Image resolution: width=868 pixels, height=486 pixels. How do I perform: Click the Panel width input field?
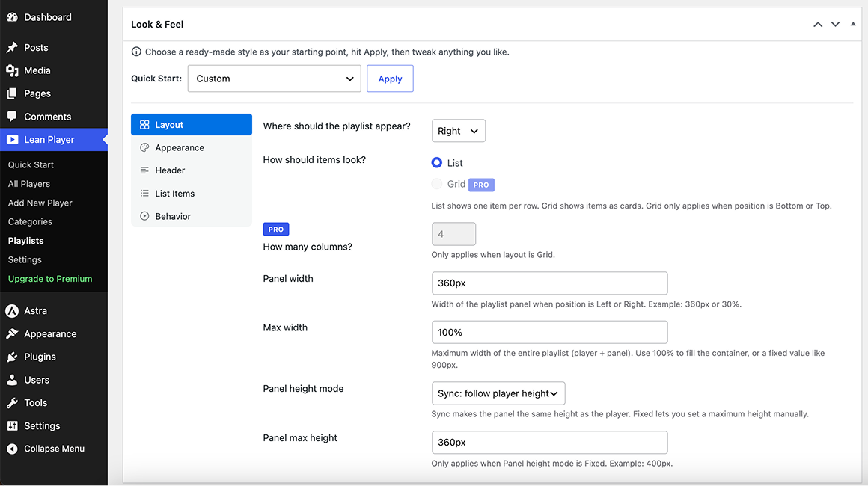click(x=550, y=283)
